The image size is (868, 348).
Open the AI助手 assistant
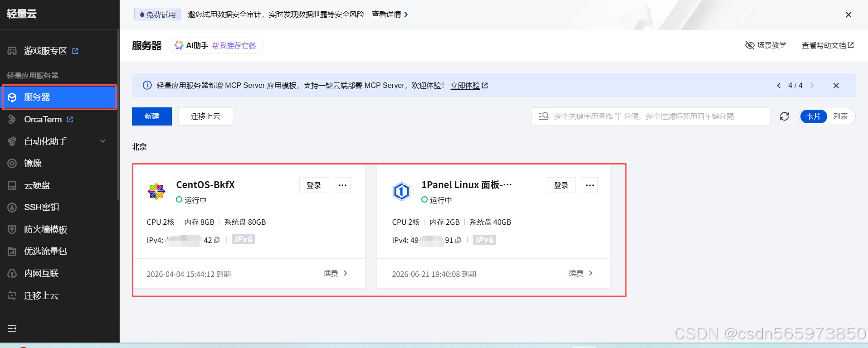coord(192,45)
